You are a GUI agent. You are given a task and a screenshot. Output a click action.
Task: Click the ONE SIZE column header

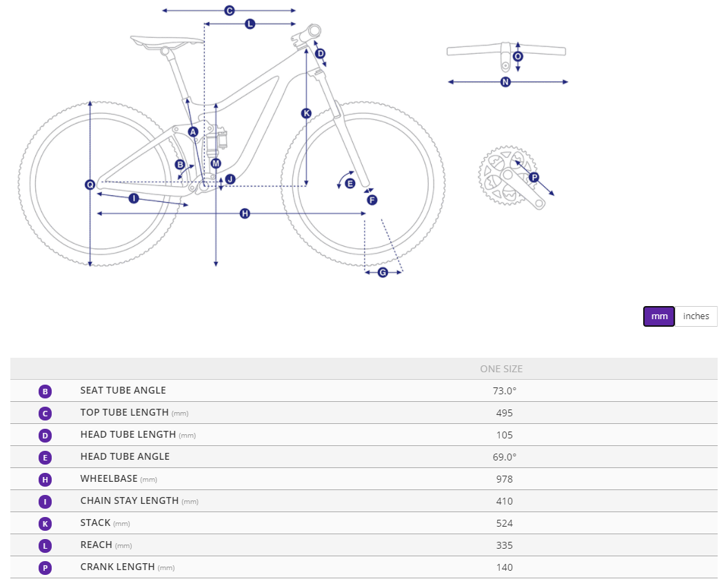(x=501, y=369)
